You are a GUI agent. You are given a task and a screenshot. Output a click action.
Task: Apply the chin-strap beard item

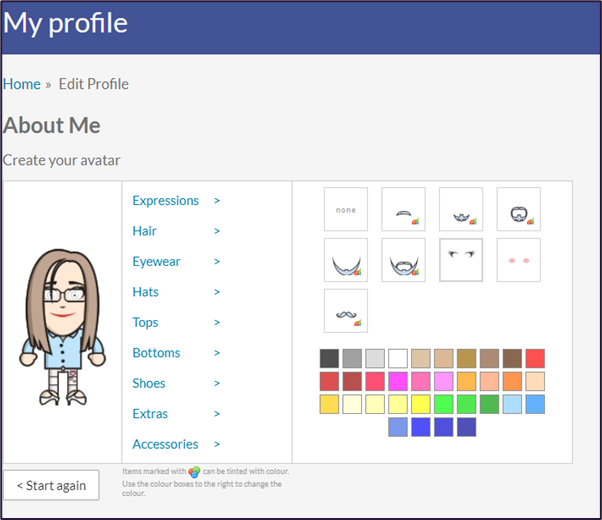click(x=345, y=260)
